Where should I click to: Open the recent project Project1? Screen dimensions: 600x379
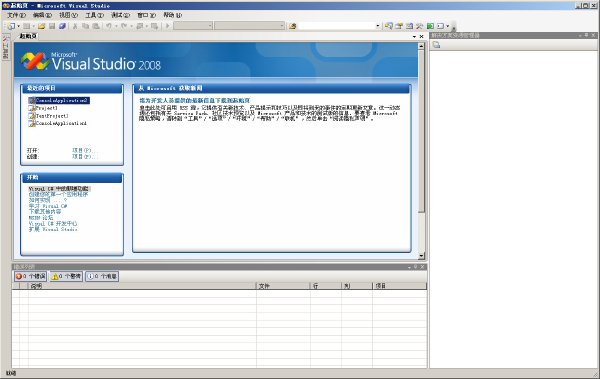46,108
